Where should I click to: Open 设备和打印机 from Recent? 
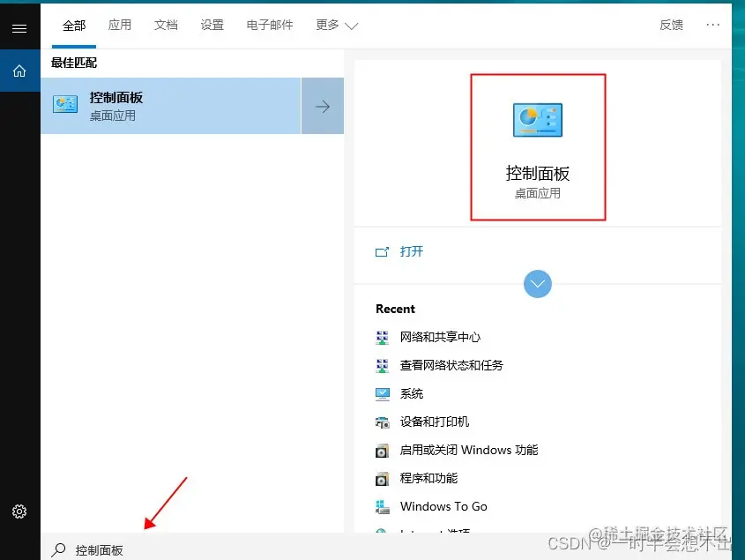435,422
